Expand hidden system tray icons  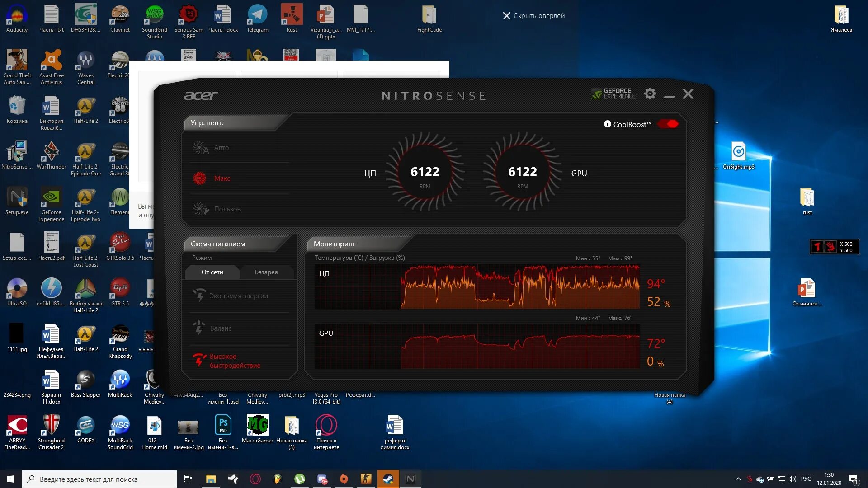click(x=738, y=479)
